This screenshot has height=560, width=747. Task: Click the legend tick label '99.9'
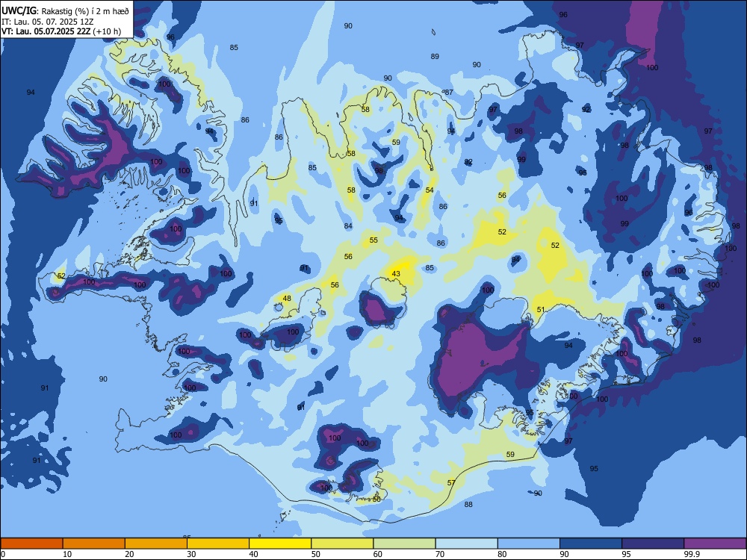(692, 554)
